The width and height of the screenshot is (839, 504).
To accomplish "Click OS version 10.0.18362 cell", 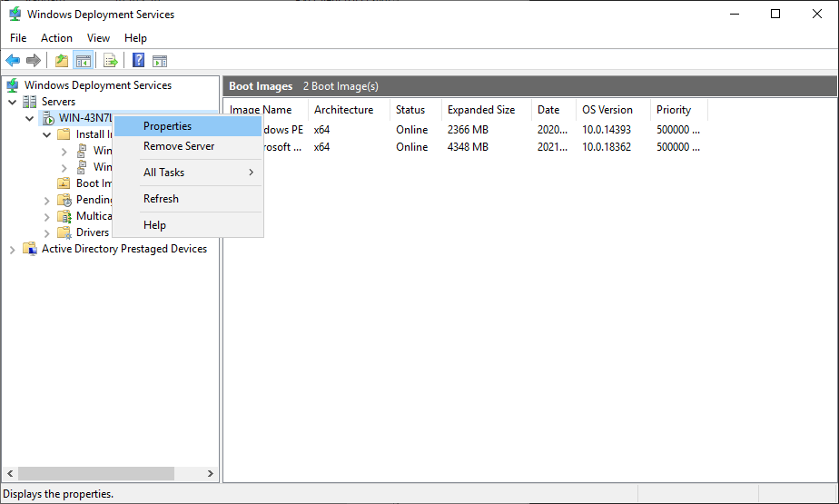I will (607, 147).
